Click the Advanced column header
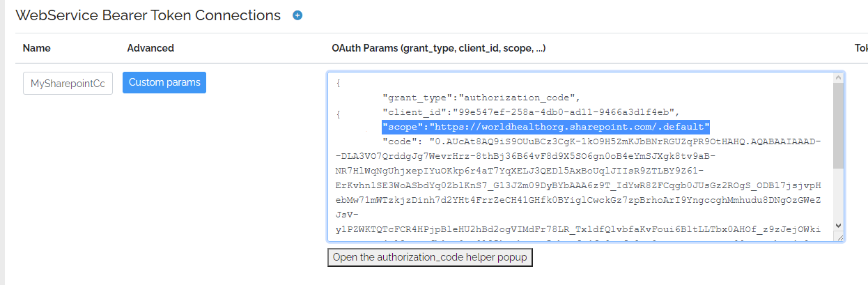 coord(150,48)
